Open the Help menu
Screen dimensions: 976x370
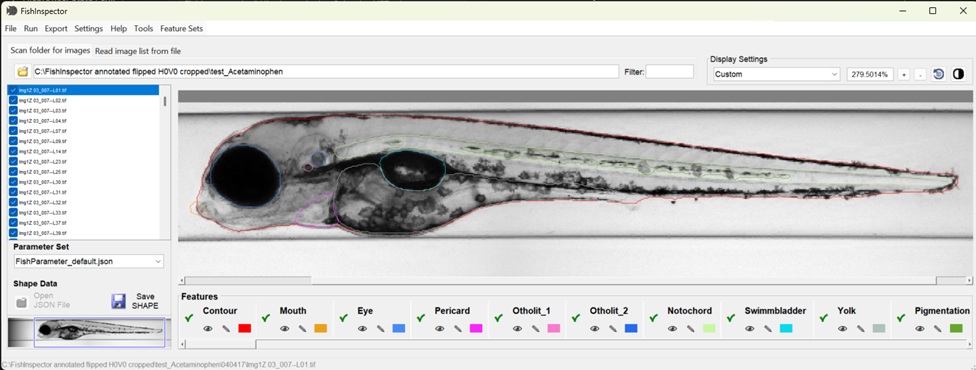118,29
